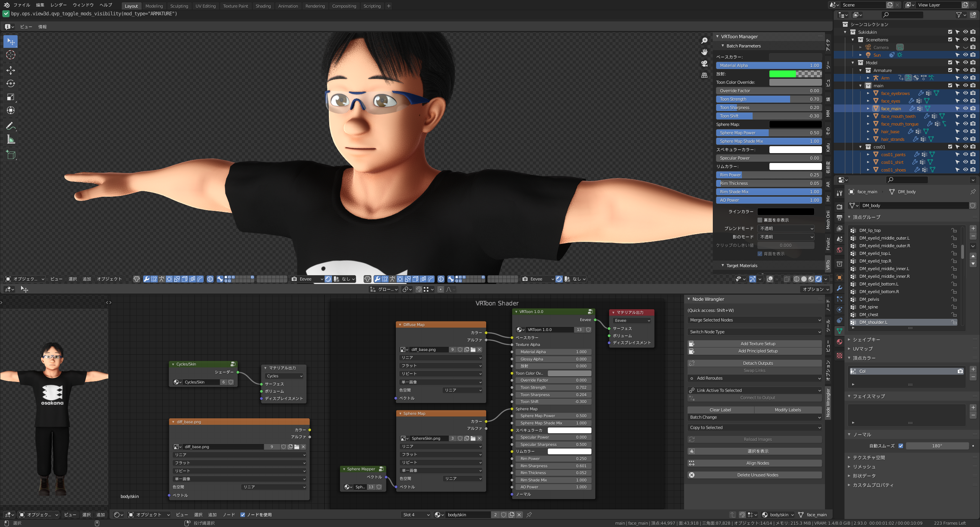
Task: Select the Measure tool
Action: tap(10, 139)
